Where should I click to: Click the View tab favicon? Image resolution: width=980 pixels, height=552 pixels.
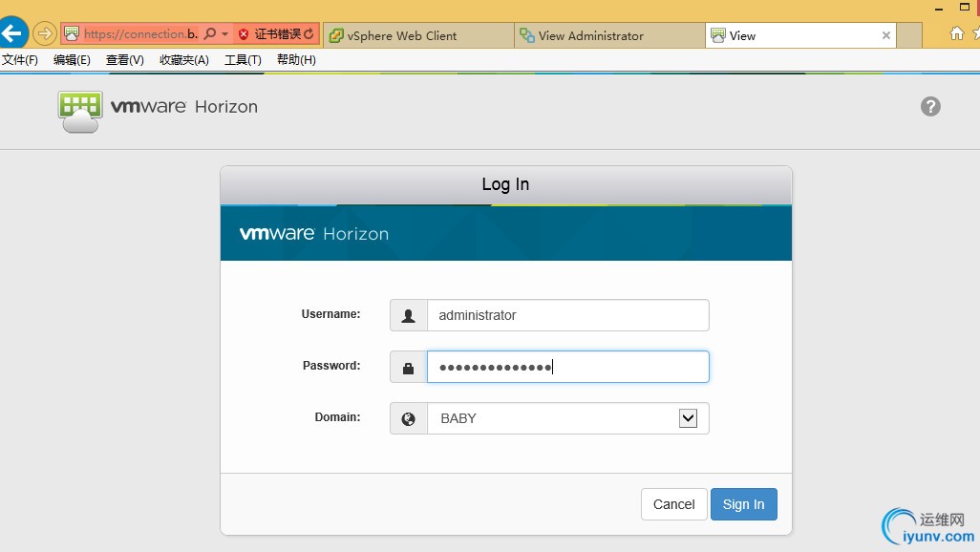[x=718, y=35]
